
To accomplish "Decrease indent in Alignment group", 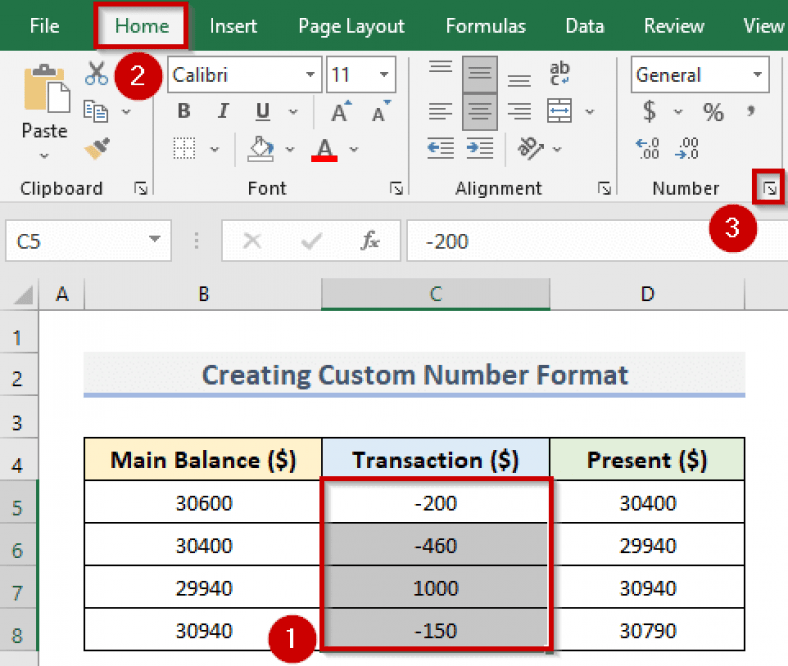I will 440,148.
